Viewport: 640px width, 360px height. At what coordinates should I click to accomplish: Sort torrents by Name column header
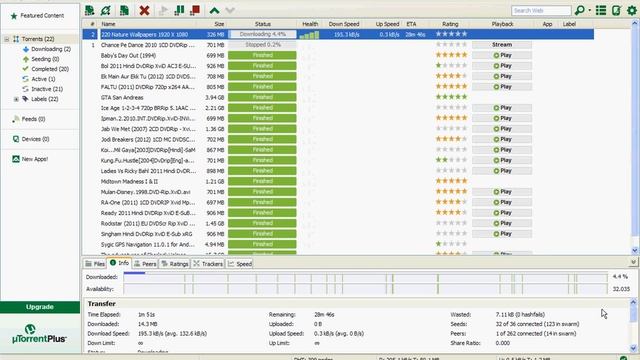click(108, 24)
